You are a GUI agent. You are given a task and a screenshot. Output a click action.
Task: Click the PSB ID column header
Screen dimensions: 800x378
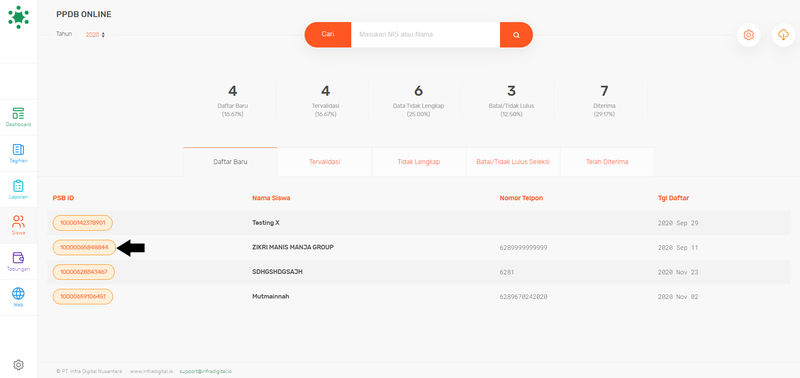click(63, 198)
